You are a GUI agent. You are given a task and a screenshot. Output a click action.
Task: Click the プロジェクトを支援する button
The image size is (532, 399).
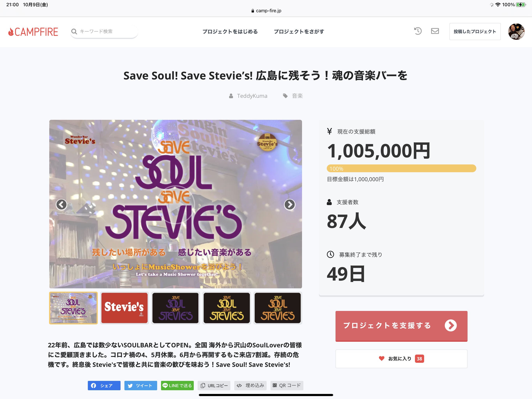(x=401, y=326)
